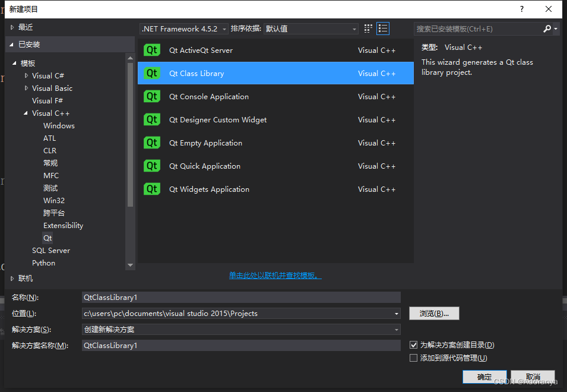Select 测试 template category
This screenshot has height=392, width=567.
point(50,188)
